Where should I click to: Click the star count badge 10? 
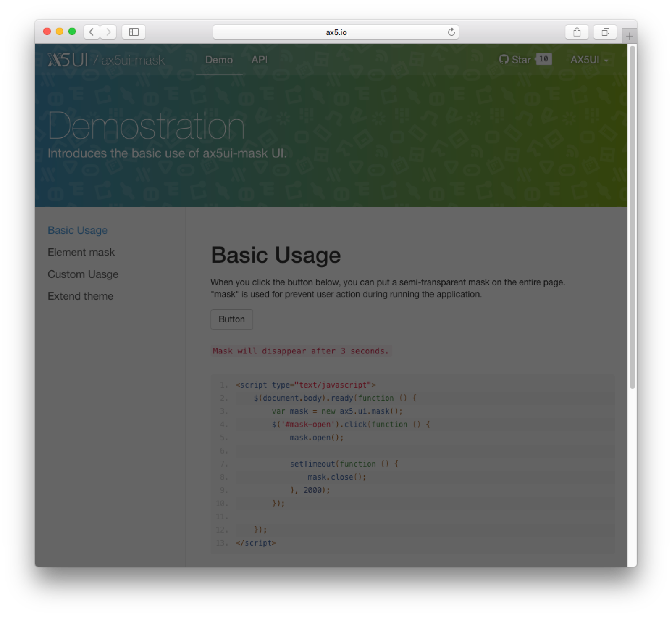click(x=544, y=59)
